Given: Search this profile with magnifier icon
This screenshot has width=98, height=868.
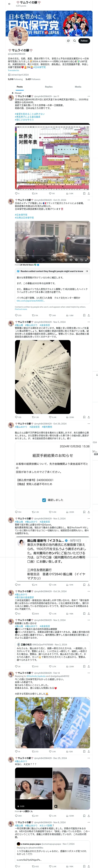Looking at the screenshot, I should pos(74,41).
